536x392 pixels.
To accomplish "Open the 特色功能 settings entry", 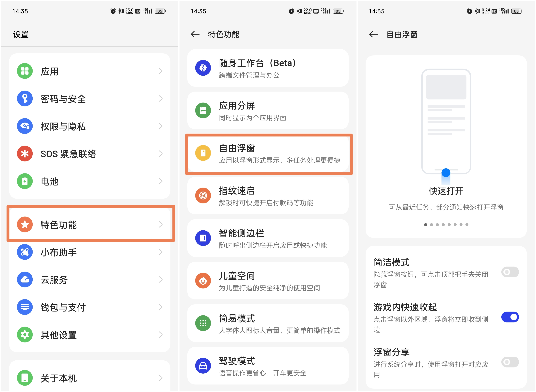I will click(x=90, y=224).
